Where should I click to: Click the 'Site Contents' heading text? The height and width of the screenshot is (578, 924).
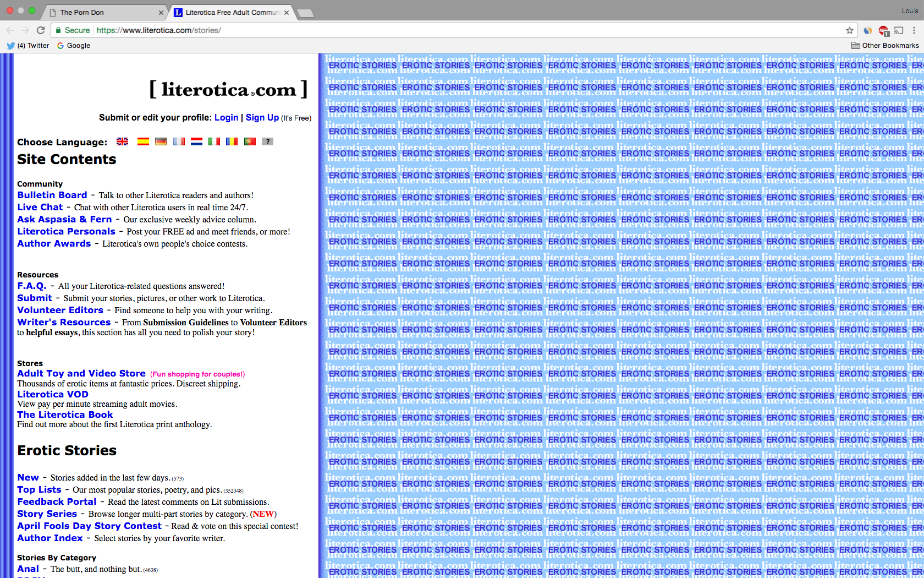click(x=67, y=159)
